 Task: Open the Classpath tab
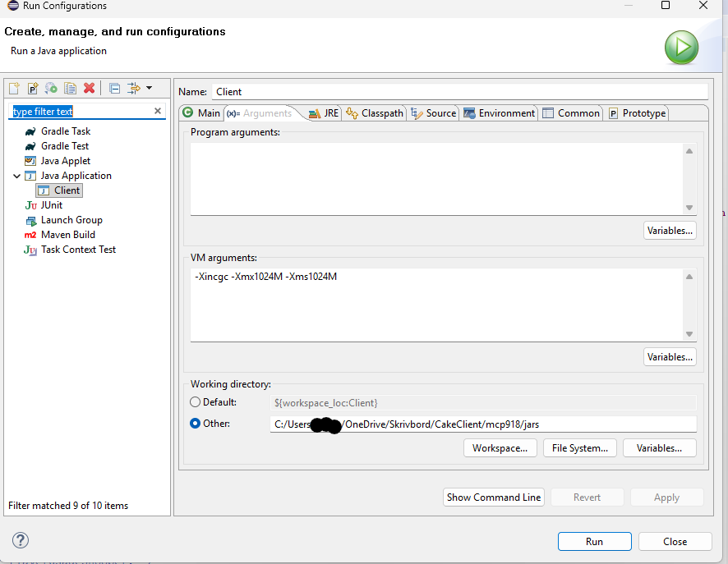pyautogui.click(x=375, y=113)
